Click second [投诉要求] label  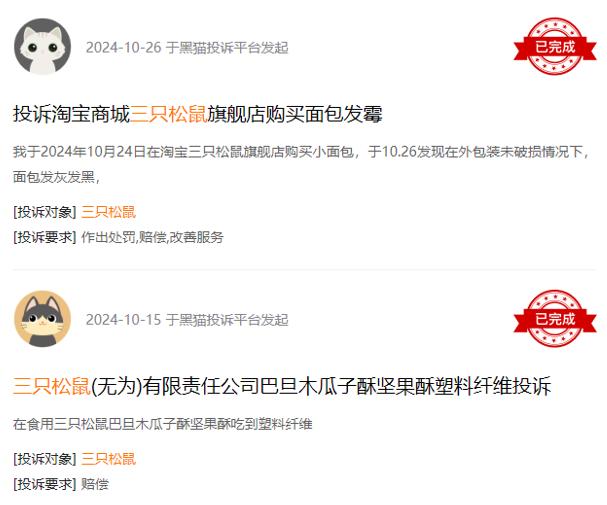45,484
